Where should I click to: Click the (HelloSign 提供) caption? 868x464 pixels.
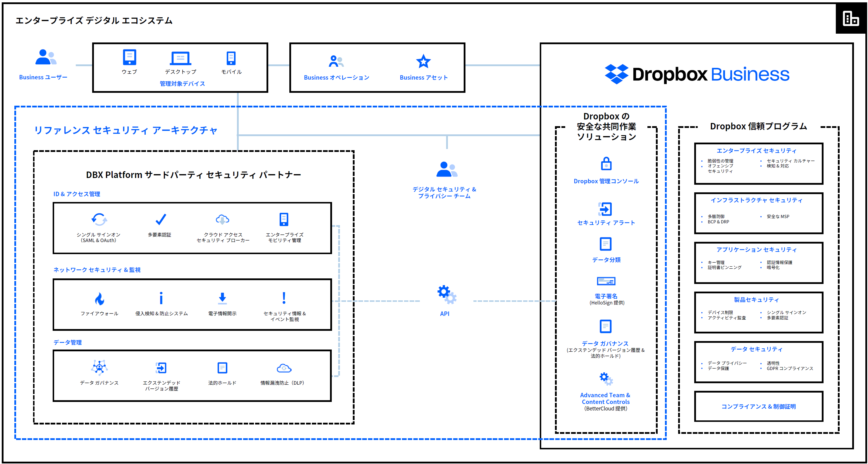[607, 303]
